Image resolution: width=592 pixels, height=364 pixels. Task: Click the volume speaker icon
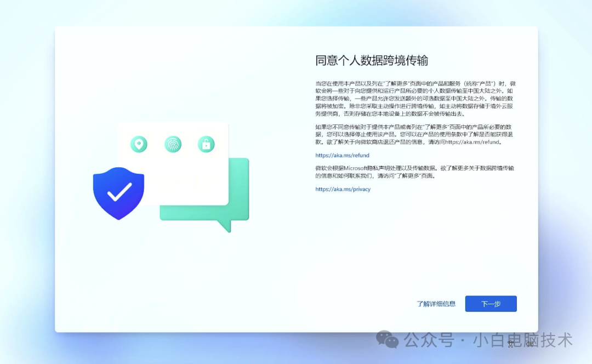[x=530, y=344]
